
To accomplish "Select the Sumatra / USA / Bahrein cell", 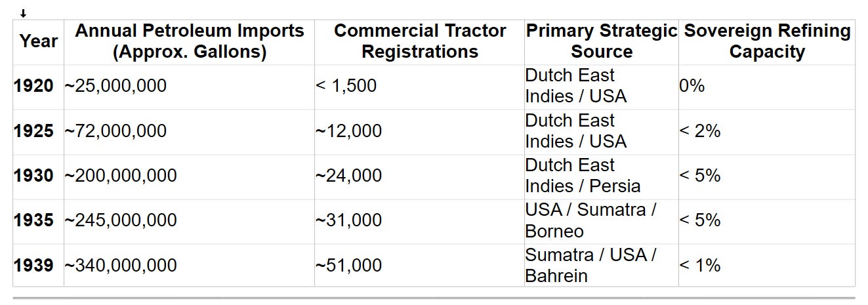I will coord(602,265).
